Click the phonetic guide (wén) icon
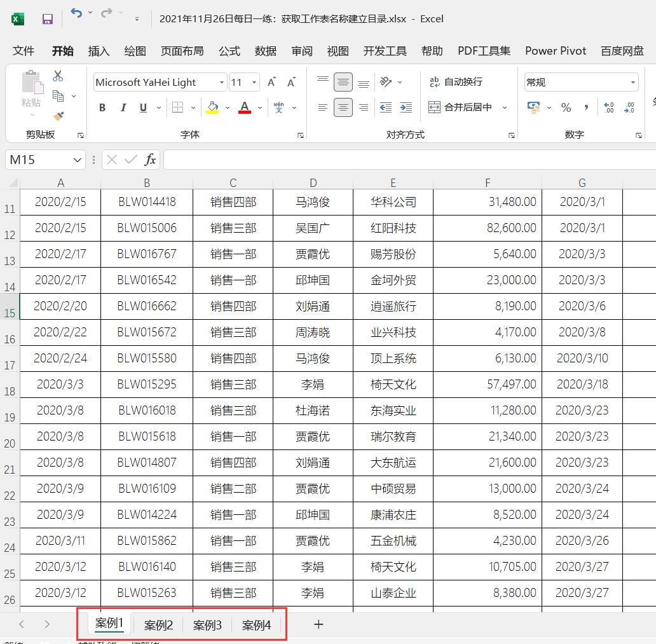656x644 pixels. (x=278, y=107)
